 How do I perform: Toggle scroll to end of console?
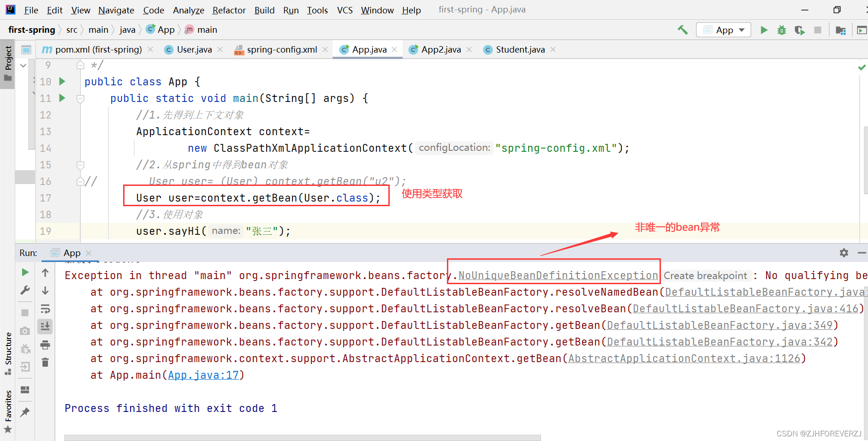(x=45, y=327)
